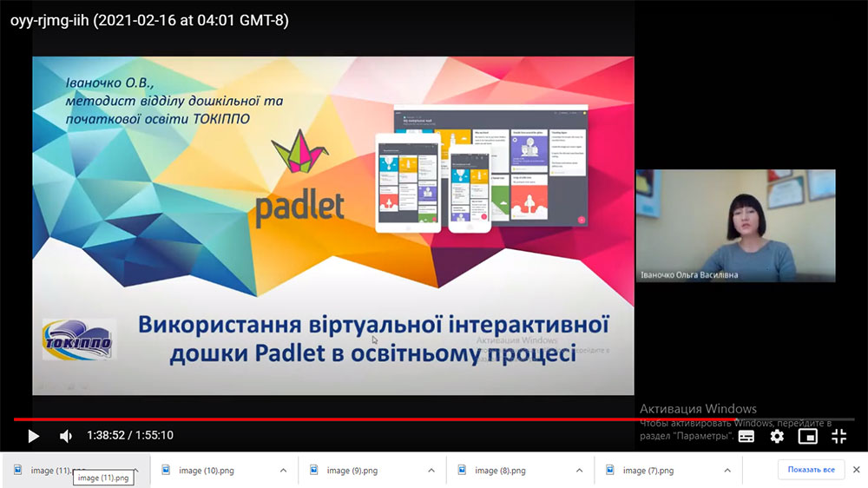Toggle subtitles on the video
The height and width of the screenshot is (488, 868).
pyautogui.click(x=746, y=436)
